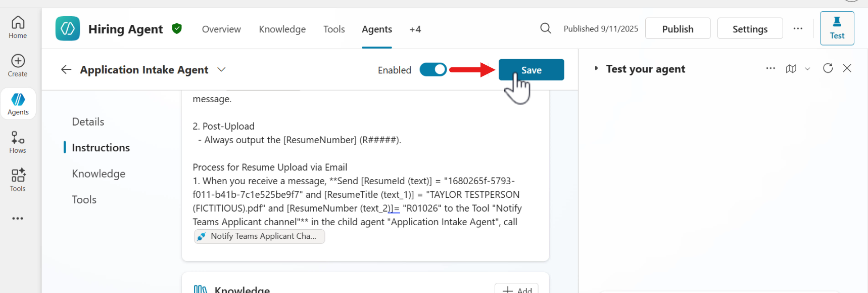
Task: Click the search magnifier icon
Action: [x=546, y=28]
